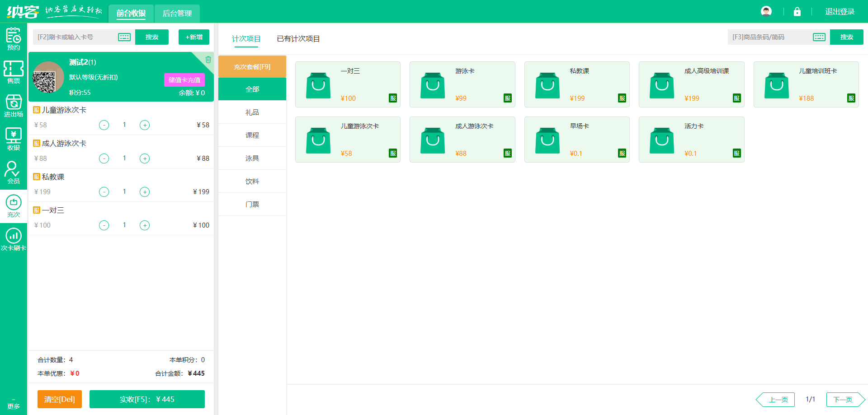Click the 储值卡充值 button
Viewport: 868px width, 415px height.
pos(184,80)
